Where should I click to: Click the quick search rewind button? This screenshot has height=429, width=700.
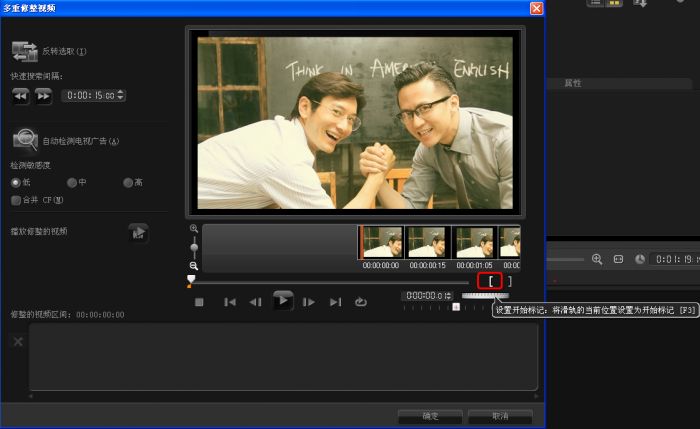coord(21,95)
